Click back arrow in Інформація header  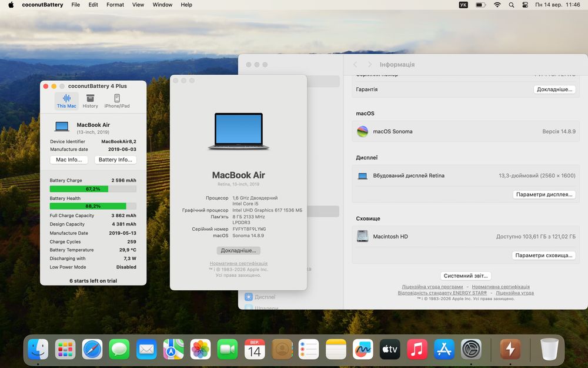click(x=355, y=65)
